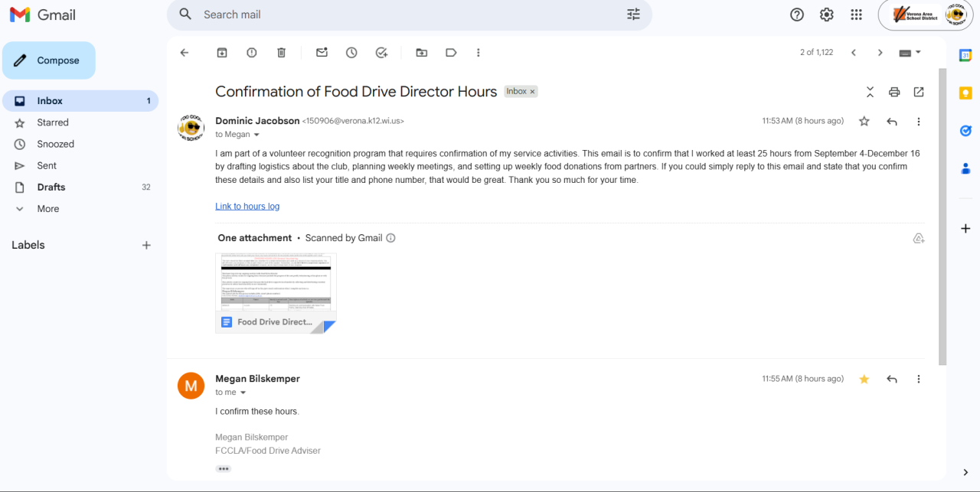Open the Sent folder
This screenshot has width=980, height=492.
[x=47, y=165]
